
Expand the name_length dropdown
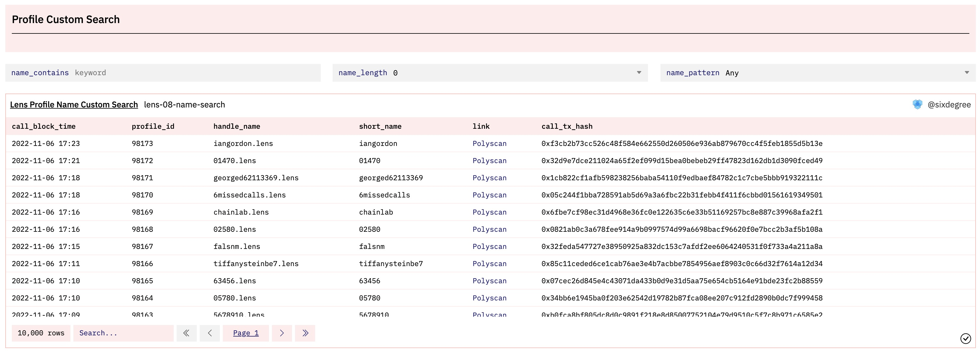(x=639, y=73)
